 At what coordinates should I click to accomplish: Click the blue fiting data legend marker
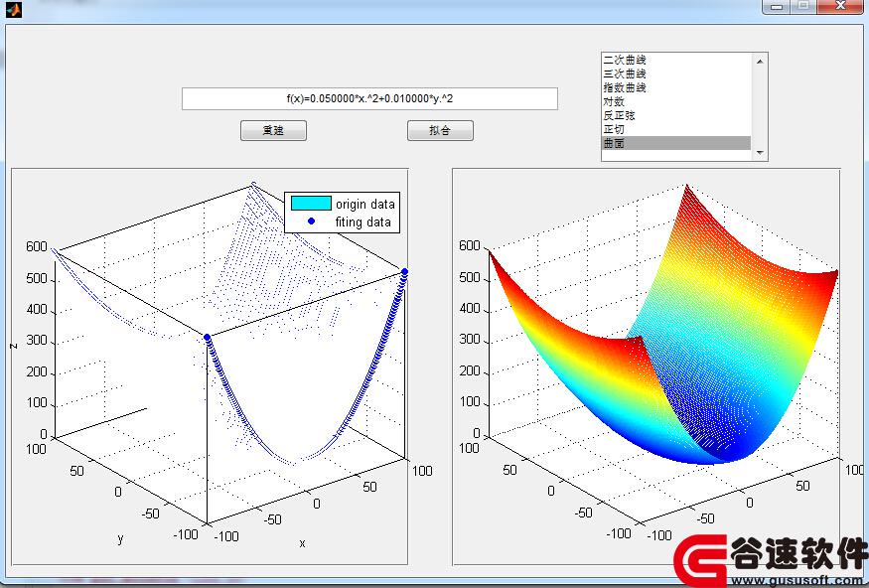311,221
